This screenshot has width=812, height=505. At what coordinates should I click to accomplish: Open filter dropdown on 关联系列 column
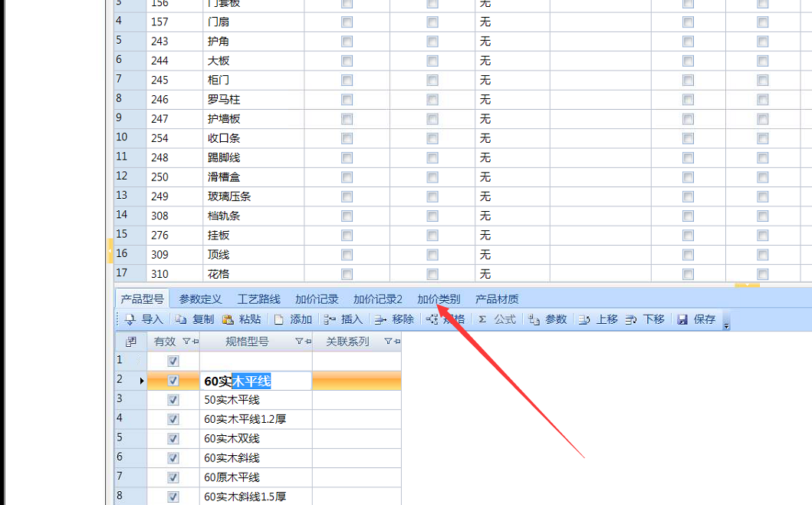[388, 342]
